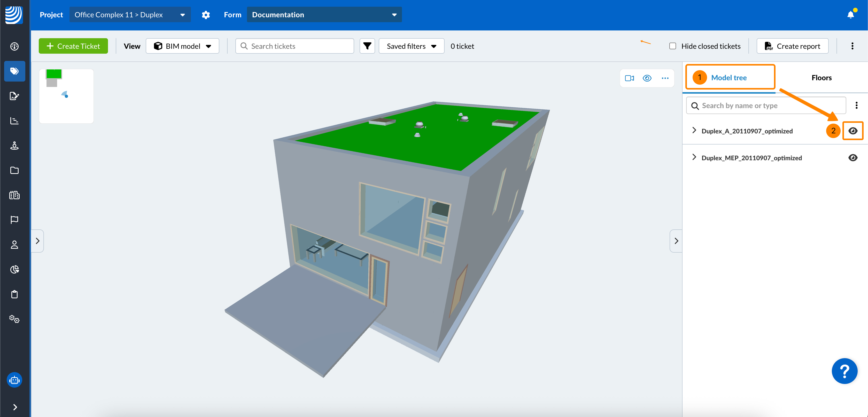Click the camera icon in the viewer toolbar
868x417 pixels.
tap(629, 78)
